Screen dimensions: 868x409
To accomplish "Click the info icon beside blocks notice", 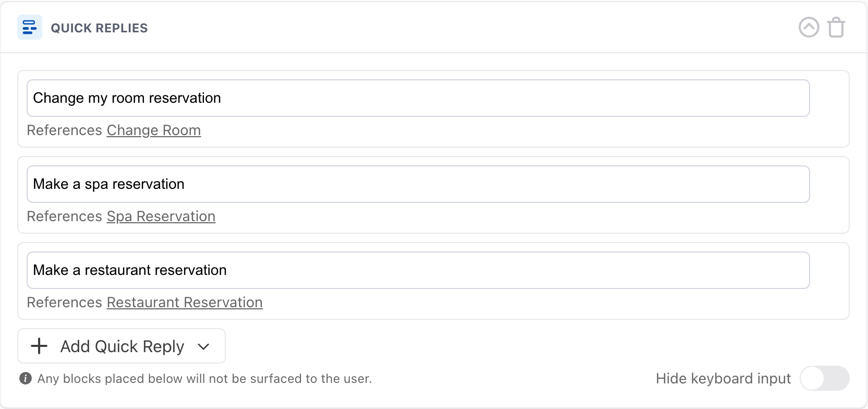I will pyautogui.click(x=26, y=378).
